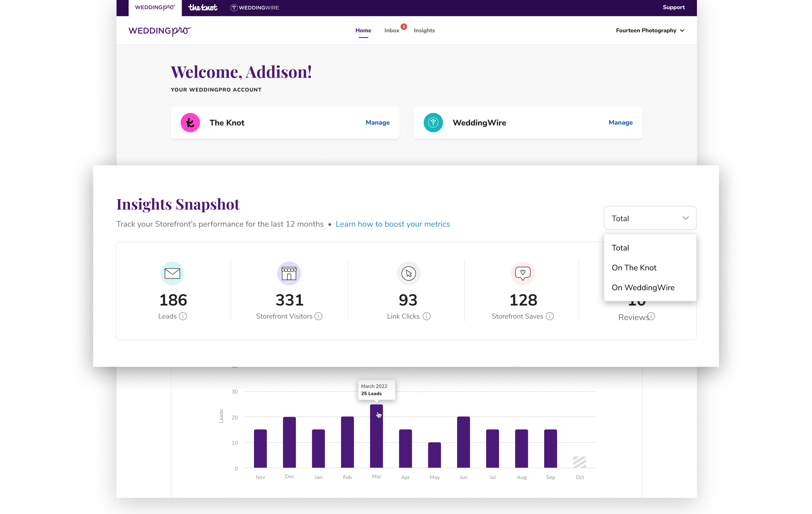
Task: Click the Inbox notification badge
Action: click(x=404, y=26)
